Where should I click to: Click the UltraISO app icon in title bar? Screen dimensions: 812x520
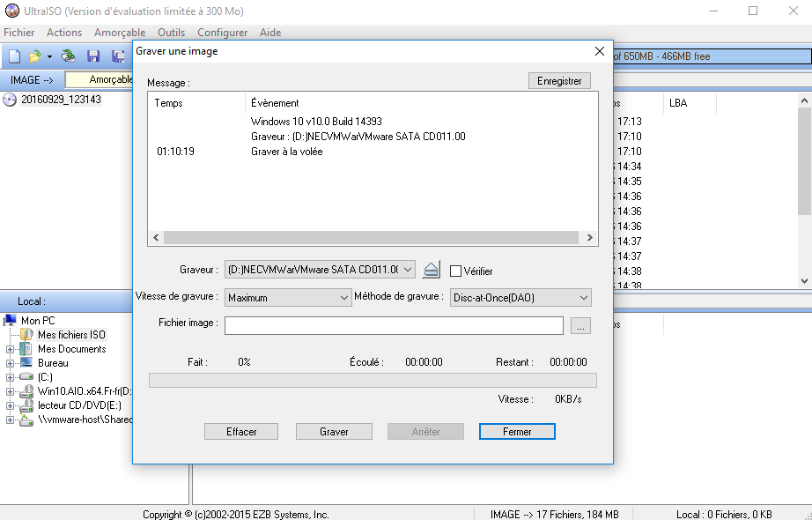[11, 11]
